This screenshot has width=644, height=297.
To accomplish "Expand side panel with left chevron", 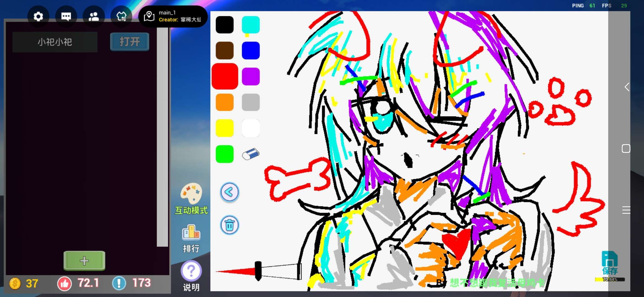I will coord(627,87).
